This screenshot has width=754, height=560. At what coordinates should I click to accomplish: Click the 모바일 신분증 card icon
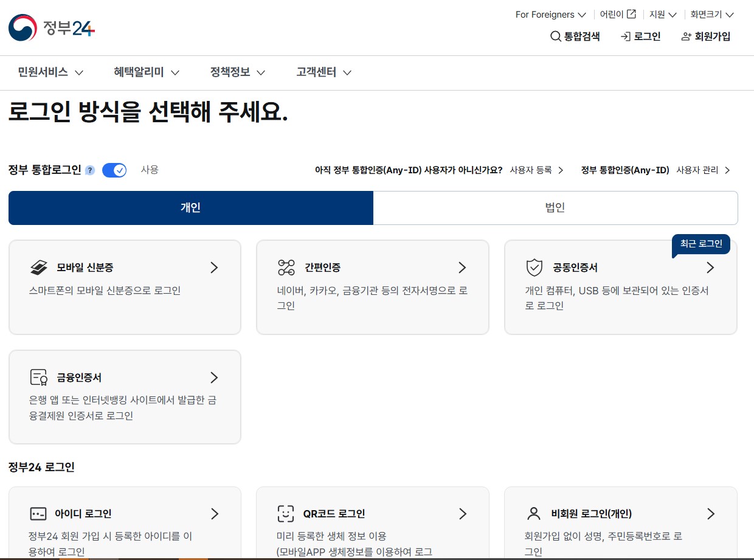click(x=39, y=268)
